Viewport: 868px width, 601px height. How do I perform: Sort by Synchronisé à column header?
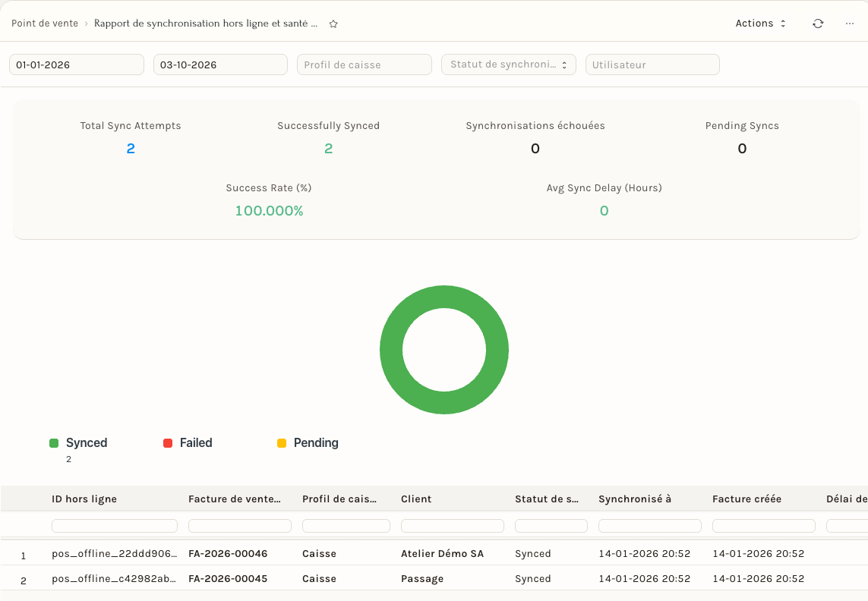634,499
